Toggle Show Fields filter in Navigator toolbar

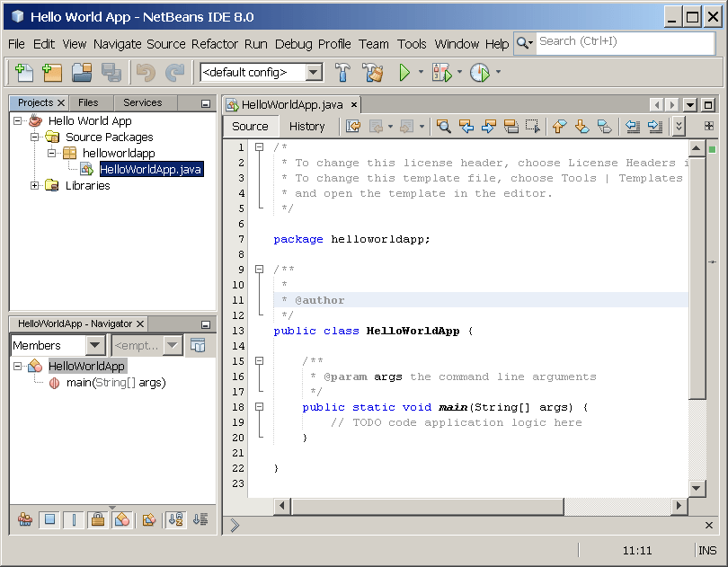tap(49, 519)
